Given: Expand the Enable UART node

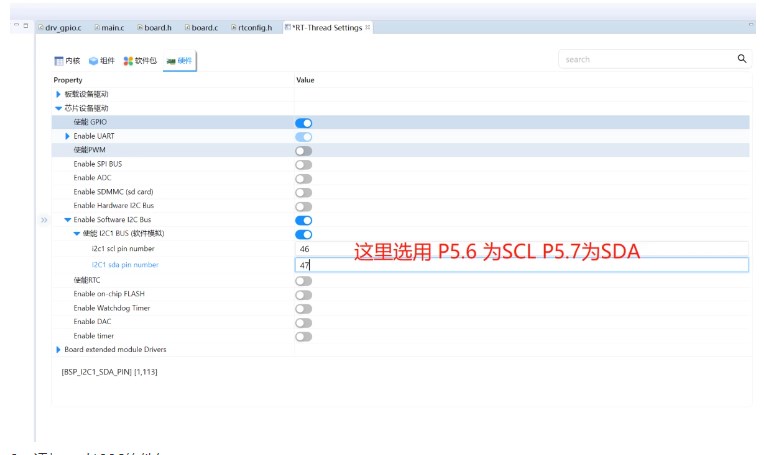Looking at the screenshot, I should pyautogui.click(x=67, y=136).
